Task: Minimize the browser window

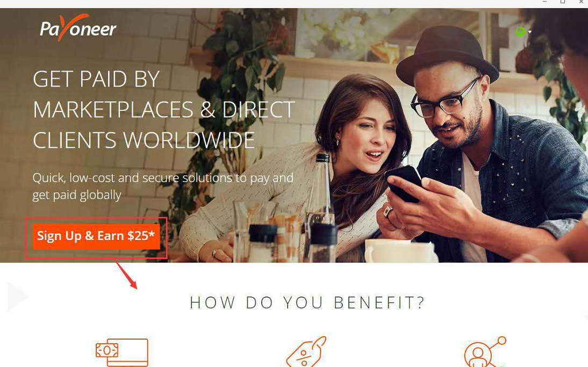Action: [545, 2]
